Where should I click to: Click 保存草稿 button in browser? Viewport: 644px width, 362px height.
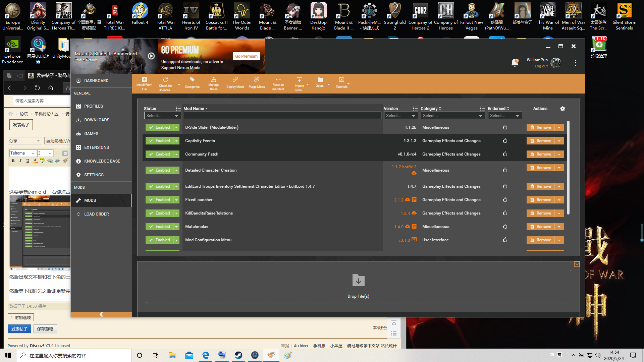click(x=45, y=329)
